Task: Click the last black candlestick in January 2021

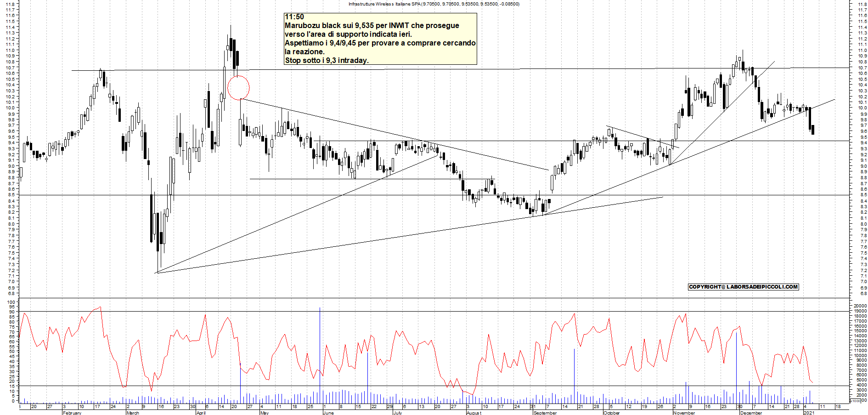Action: click(x=813, y=130)
